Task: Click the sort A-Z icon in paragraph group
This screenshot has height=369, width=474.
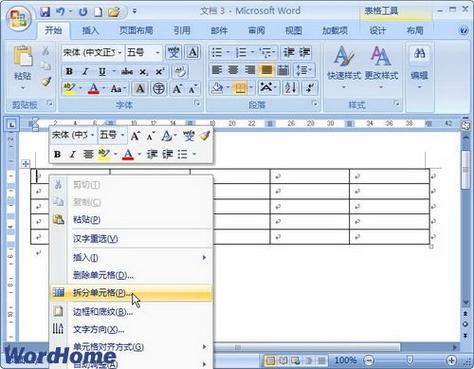Action: pyautogui.click(x=290, y=88)
